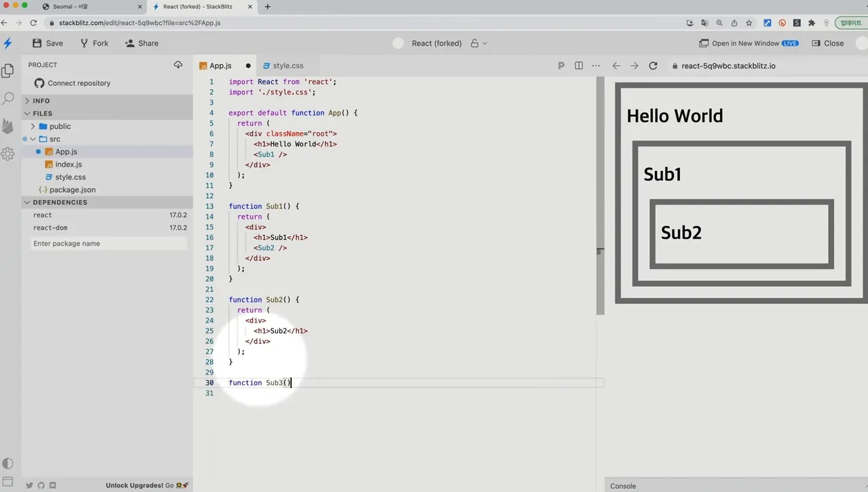The height and width of the screenshot is (492, 868).
Task: Reload the preview pane
Action: pyautogui.click(x=653, y=66)
